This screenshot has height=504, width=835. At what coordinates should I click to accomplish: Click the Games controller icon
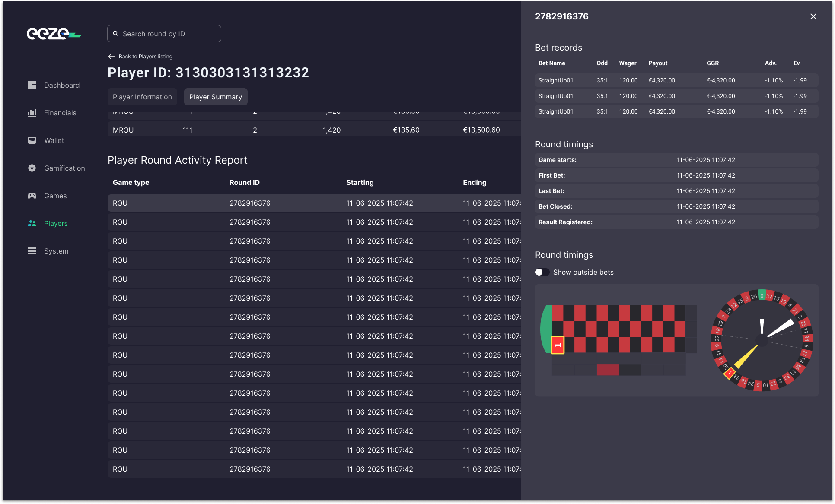click(32, 196)
